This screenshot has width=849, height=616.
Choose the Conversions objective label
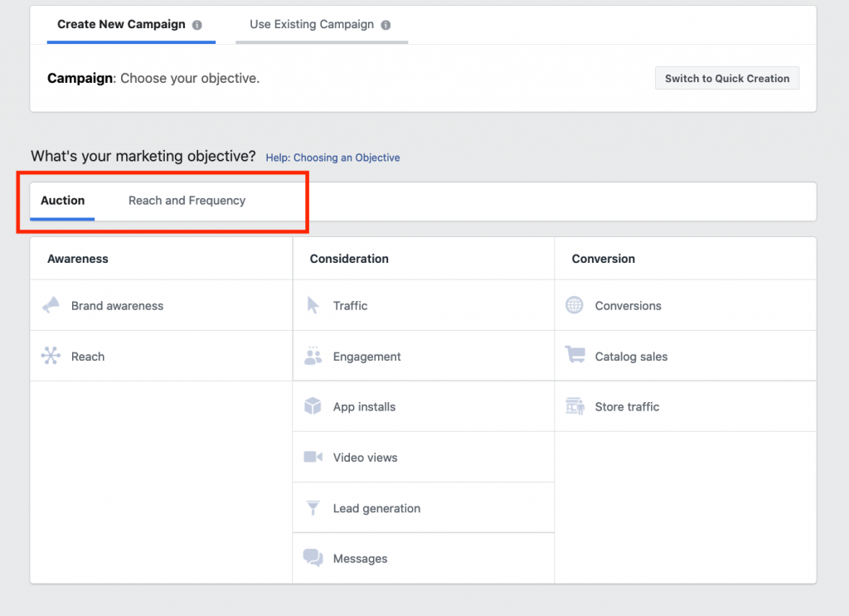[x=628, y=306]
